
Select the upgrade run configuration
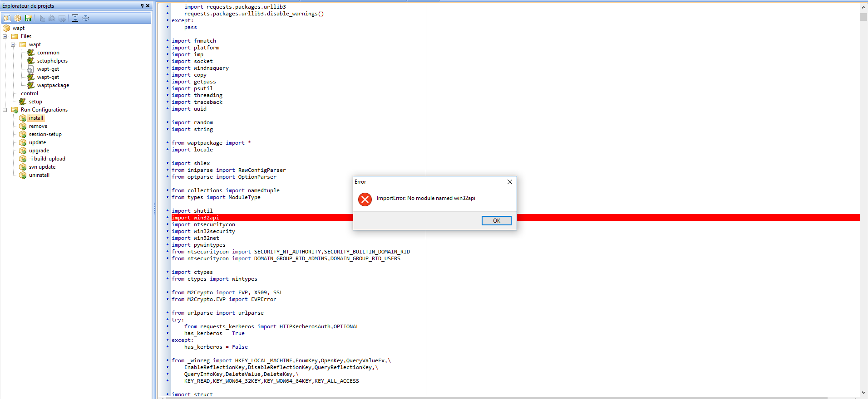(x=39, y=151)
